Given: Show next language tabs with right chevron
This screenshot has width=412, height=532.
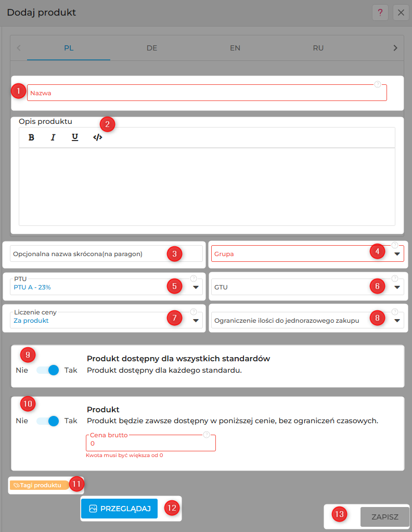Looking at the screenshot, I should pyautogui.click(x=395, y=48).
